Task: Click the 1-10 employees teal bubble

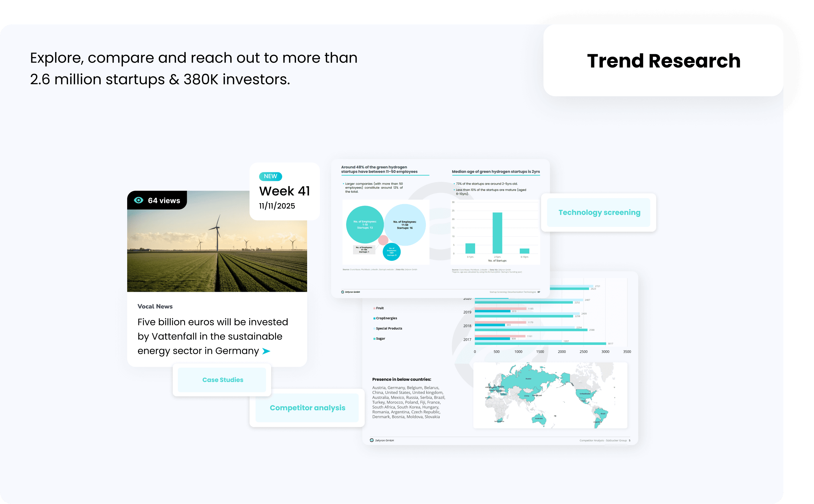Action: 365,224
